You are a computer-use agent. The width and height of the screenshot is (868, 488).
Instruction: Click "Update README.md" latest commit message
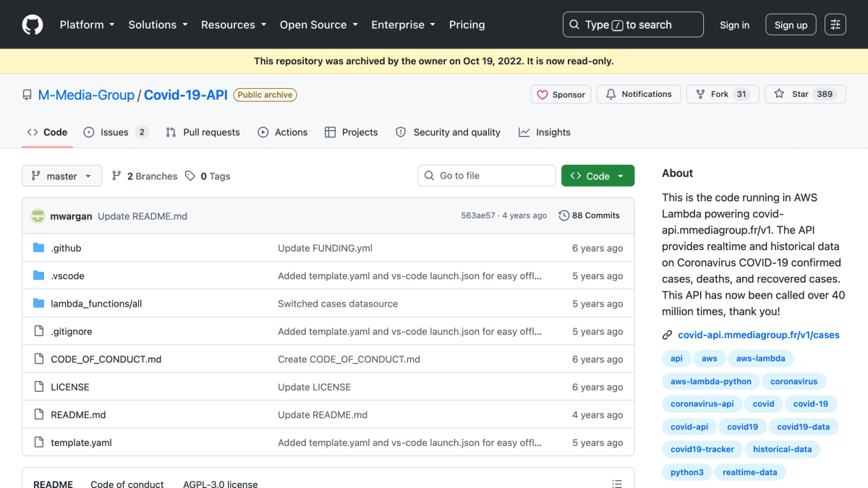[142, 215]
